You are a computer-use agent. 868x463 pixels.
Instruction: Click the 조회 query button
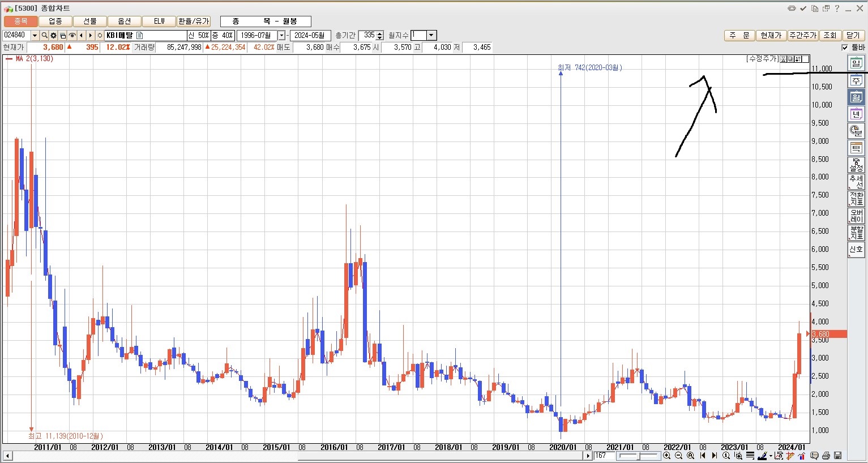(829, 36)
